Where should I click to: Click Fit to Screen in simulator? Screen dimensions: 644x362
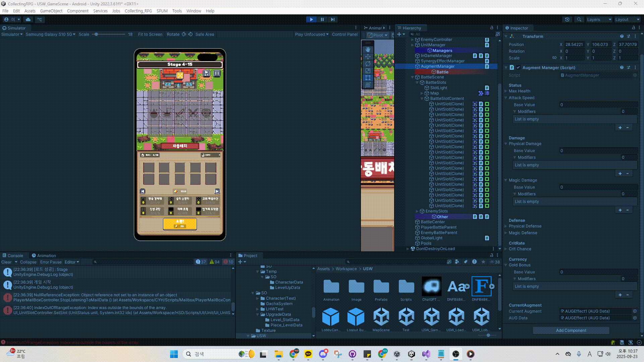[150, 34]
